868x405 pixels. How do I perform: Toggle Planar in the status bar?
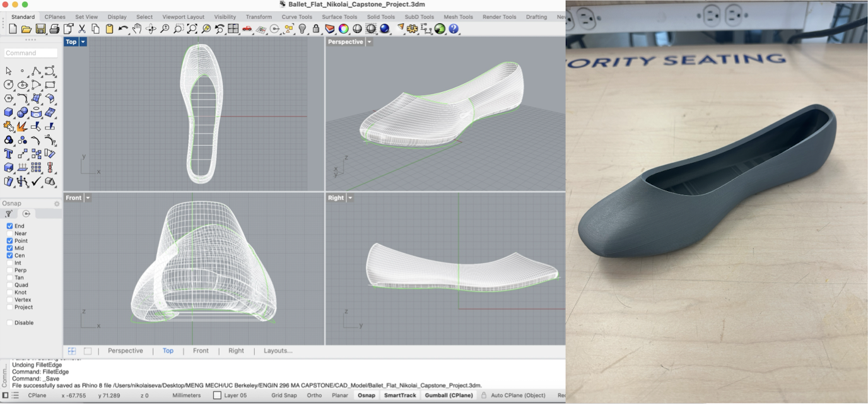click(x=340, y=396)
